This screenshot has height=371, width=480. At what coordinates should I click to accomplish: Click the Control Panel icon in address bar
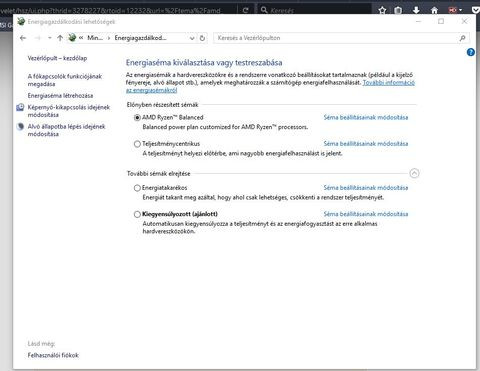[x=72, y=38]
